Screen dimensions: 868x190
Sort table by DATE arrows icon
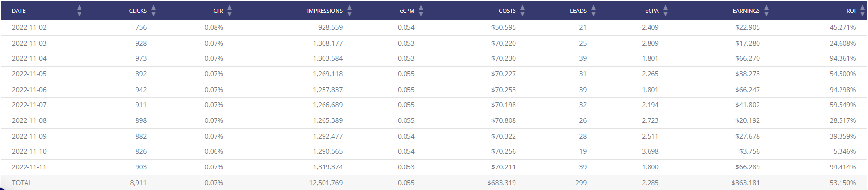(80, 11)
